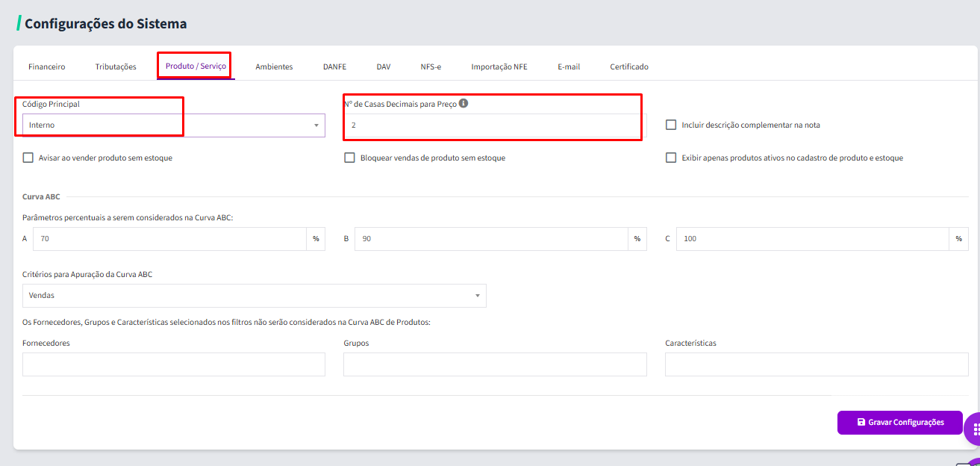Image resolution: width=980 pixels, height=466 pixels.
Task: Open the Tributações tab
Action: tap(116, 66)
